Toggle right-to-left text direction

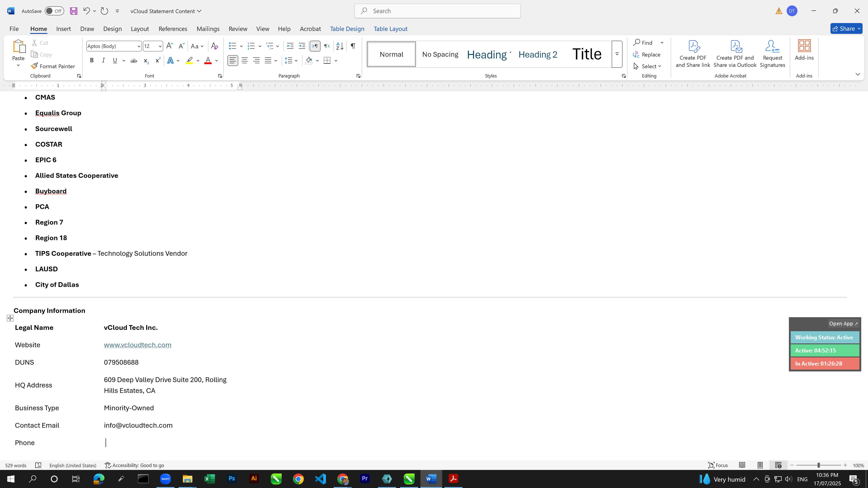(x=326, y=46)
